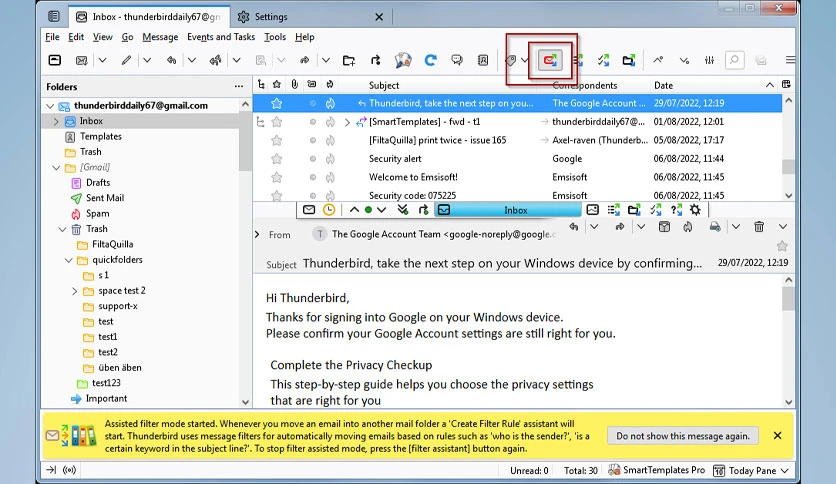The width and height of the screenshot is (836, 484).
Task: Click Do not show this message again
Action: [683, 436]
